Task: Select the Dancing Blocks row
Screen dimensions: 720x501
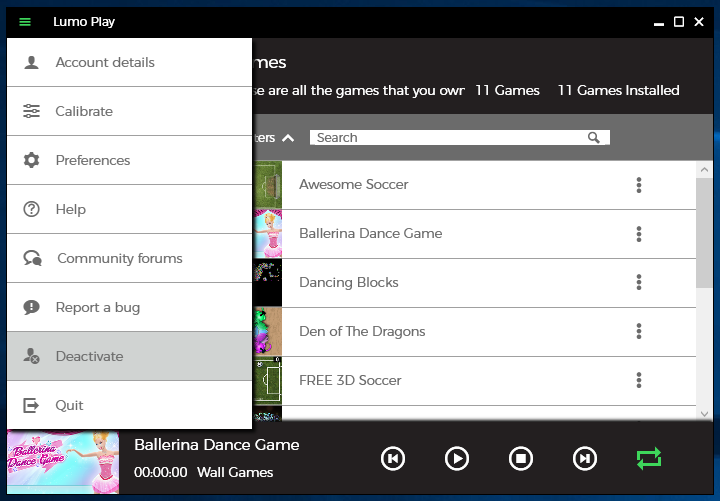Action: [474, 282]
